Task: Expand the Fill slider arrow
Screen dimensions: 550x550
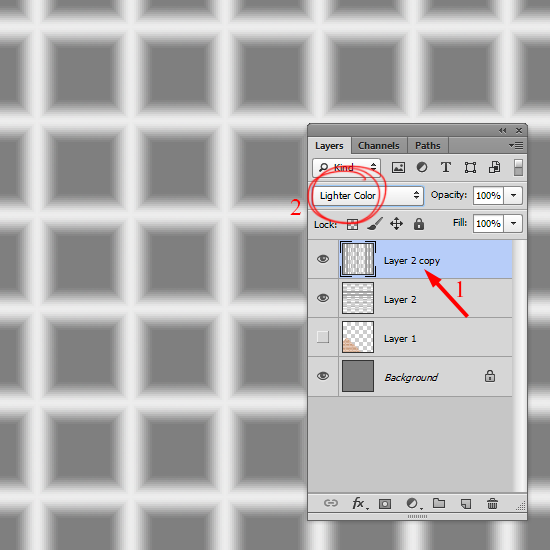Action: [x=513, y=223]
